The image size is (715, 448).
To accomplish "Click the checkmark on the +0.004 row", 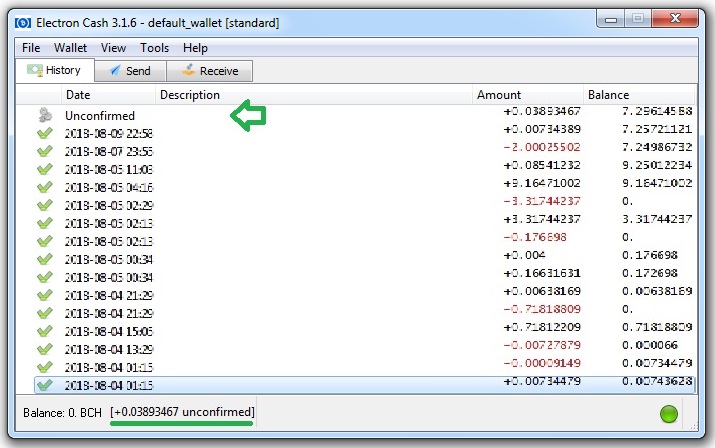I will (45, 259).
